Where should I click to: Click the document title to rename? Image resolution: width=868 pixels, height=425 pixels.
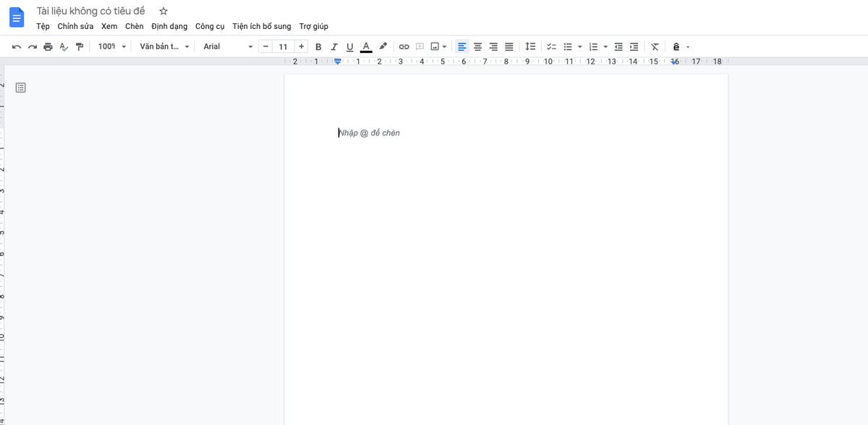pos(91,12)
